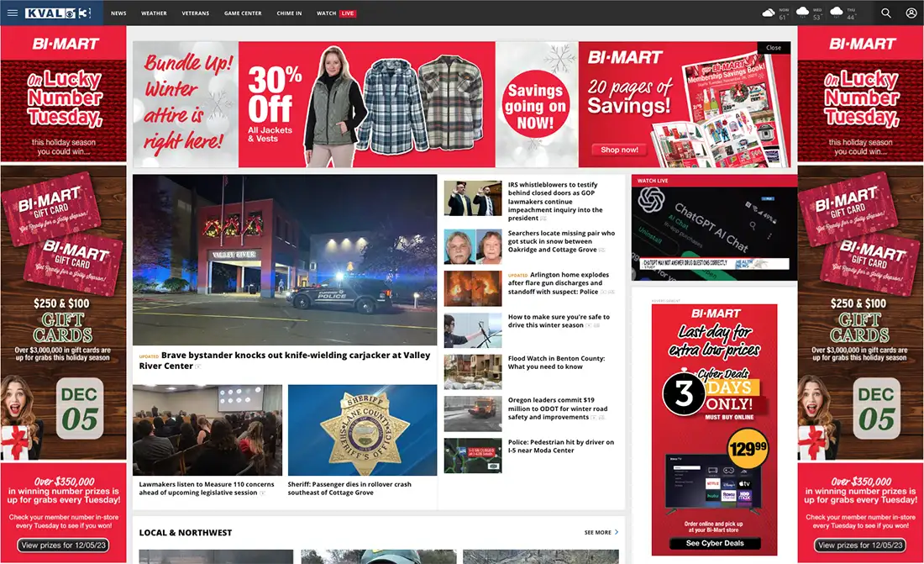The image size is (924, 564).
Task: Open the Measure 110 lawmakers photo
Action: [207, 430]
